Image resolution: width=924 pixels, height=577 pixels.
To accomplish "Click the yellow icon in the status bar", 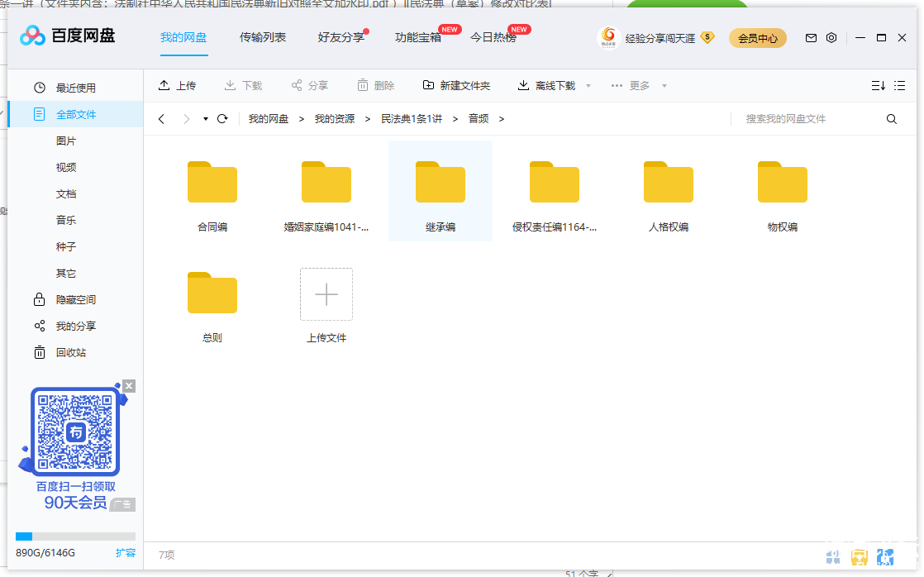I will tap(860, 556).
